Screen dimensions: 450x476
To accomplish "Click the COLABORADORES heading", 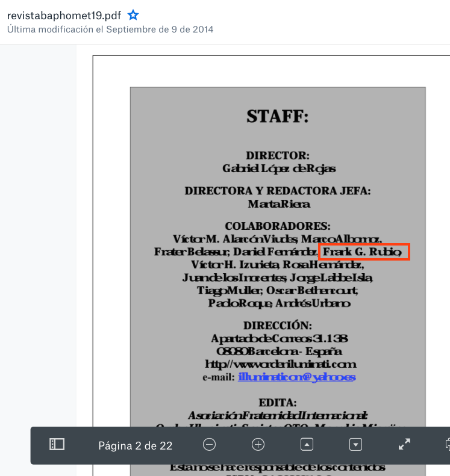I will 278,226.
